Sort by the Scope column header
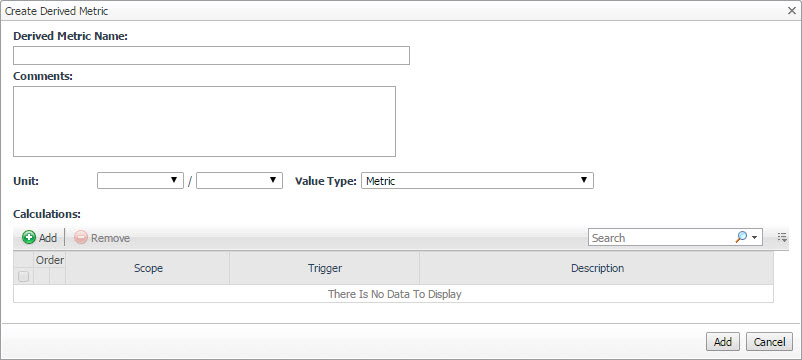 (148, 268)
